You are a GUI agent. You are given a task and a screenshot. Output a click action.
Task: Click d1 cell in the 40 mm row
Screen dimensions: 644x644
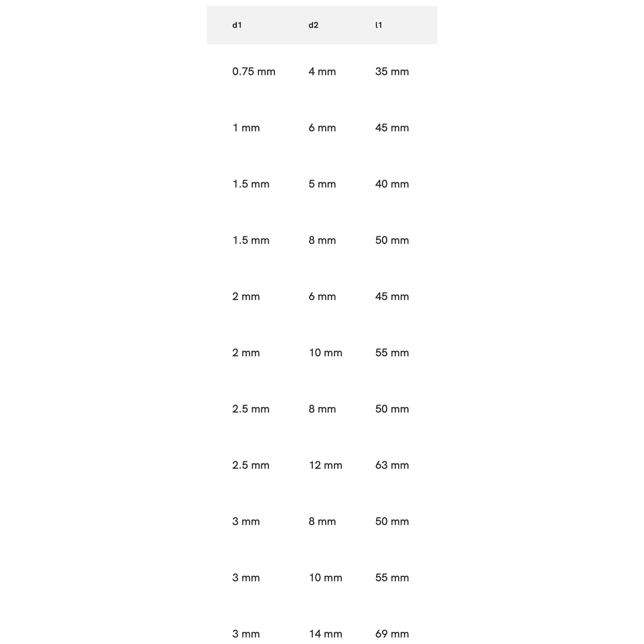pos(251,184)
